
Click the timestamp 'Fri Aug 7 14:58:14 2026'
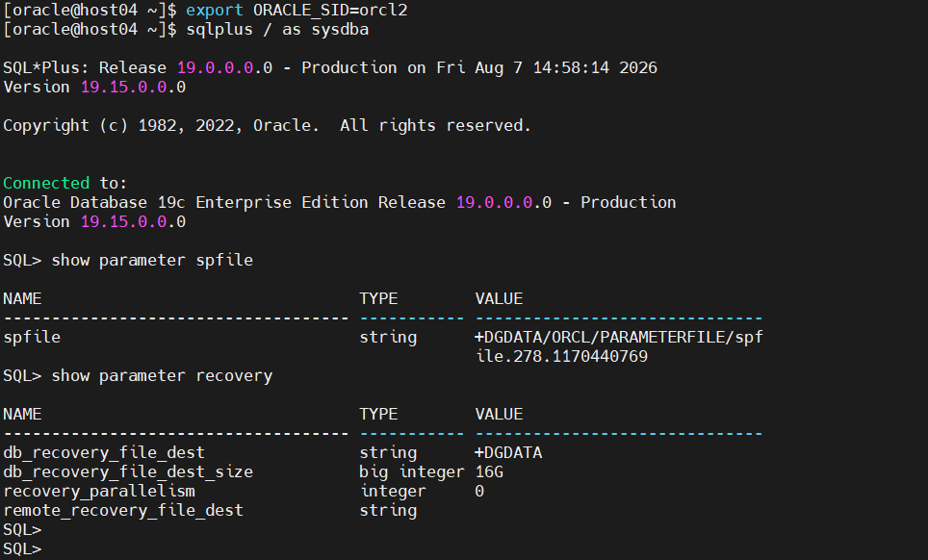pos(546,68)
